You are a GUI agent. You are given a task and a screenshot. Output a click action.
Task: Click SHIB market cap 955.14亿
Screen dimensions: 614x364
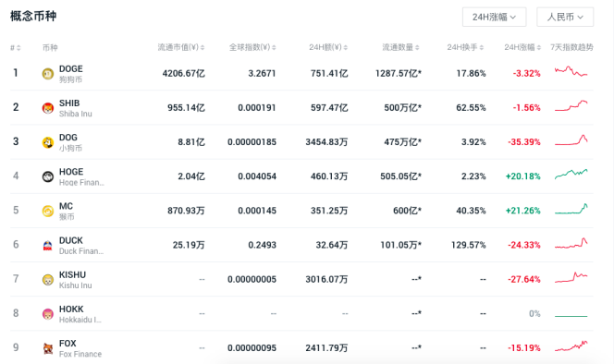(x=187, y=108)
